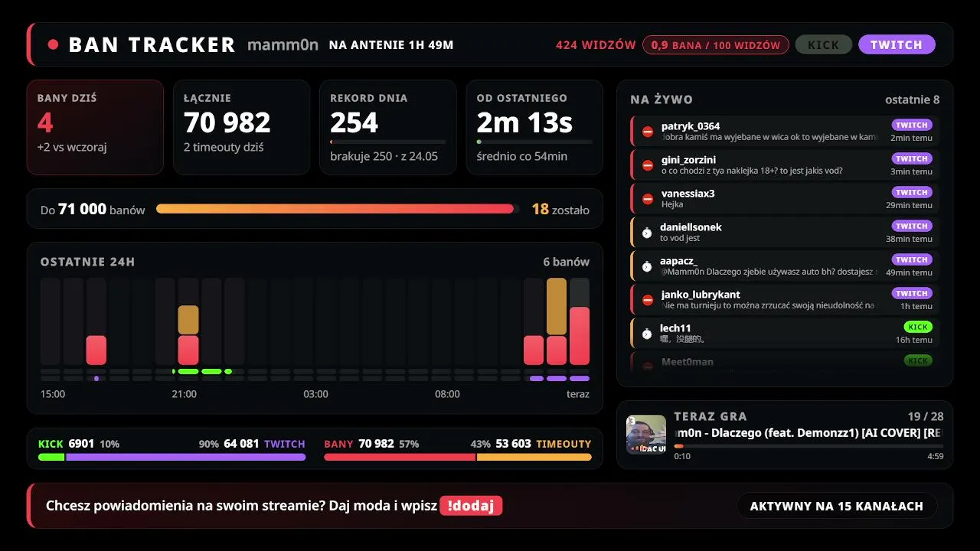Click the red !dodaj command badge
The image size is (980, 551).
(471, 506)
